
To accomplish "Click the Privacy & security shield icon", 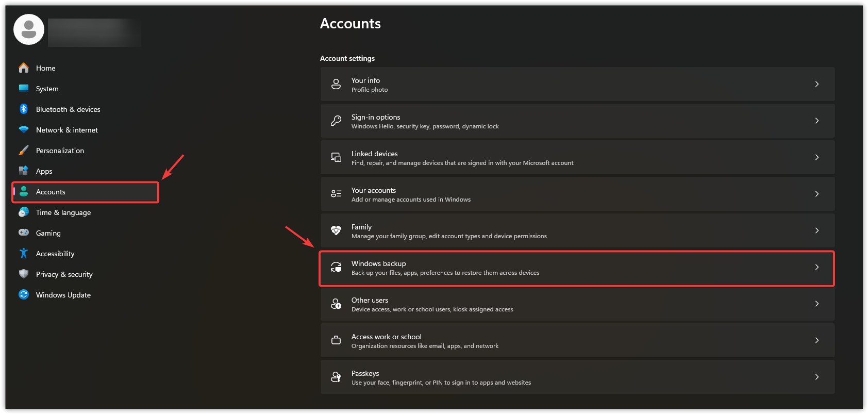I will point(24,274).
